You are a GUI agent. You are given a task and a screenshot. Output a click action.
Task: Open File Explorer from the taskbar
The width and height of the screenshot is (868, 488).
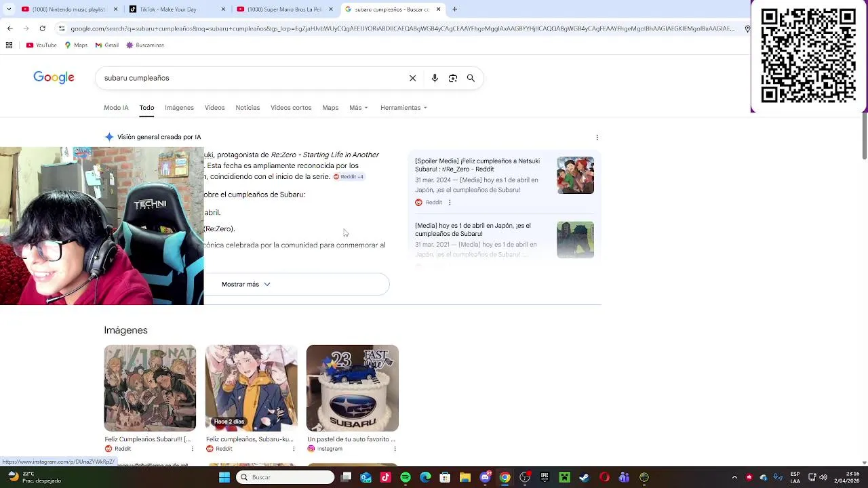pyautogui.click(x=465, y=477)
